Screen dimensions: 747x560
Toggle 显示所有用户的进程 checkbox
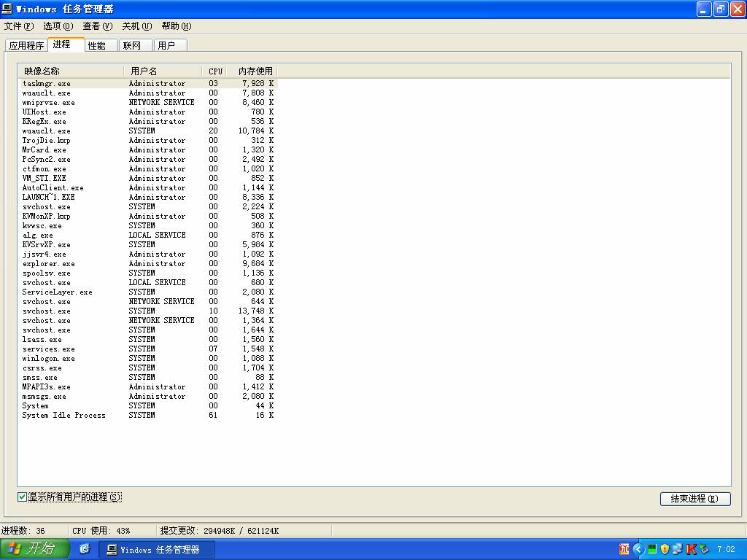[x=22, y=497]
